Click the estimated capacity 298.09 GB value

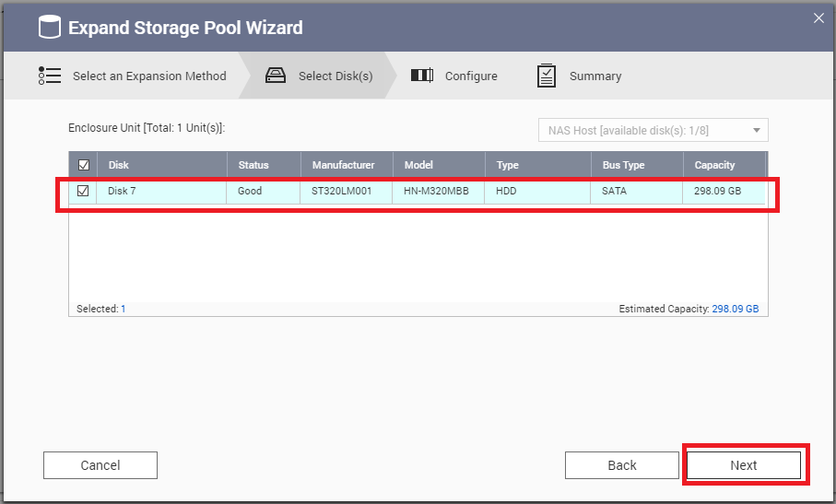[735, 310]
